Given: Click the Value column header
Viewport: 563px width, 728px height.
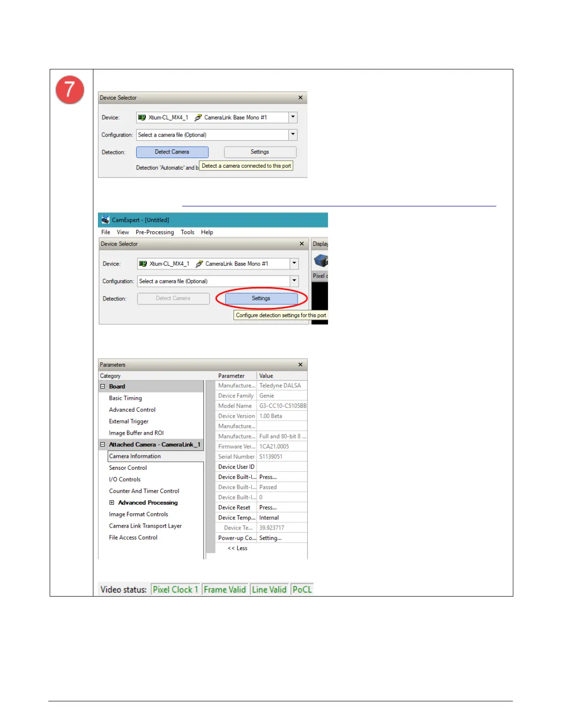Looking at the screenshot, I should click(266, 375).
